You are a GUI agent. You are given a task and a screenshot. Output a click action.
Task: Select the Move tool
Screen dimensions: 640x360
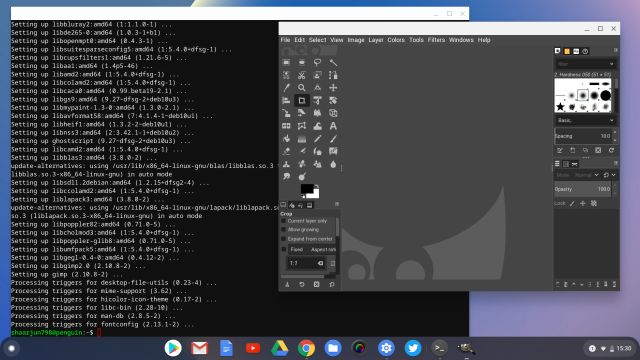[x=333, y=88]
